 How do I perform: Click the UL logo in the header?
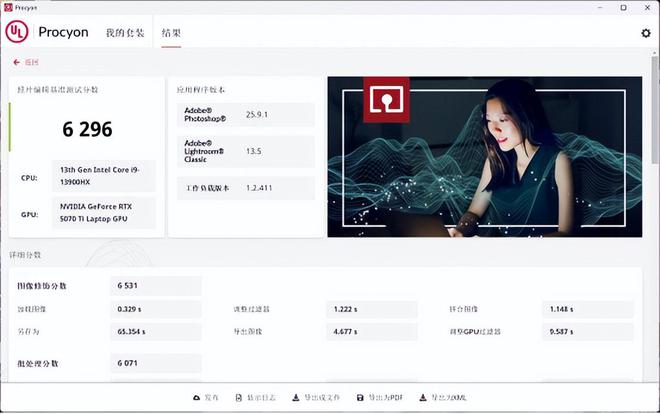(x=17, y=32)
